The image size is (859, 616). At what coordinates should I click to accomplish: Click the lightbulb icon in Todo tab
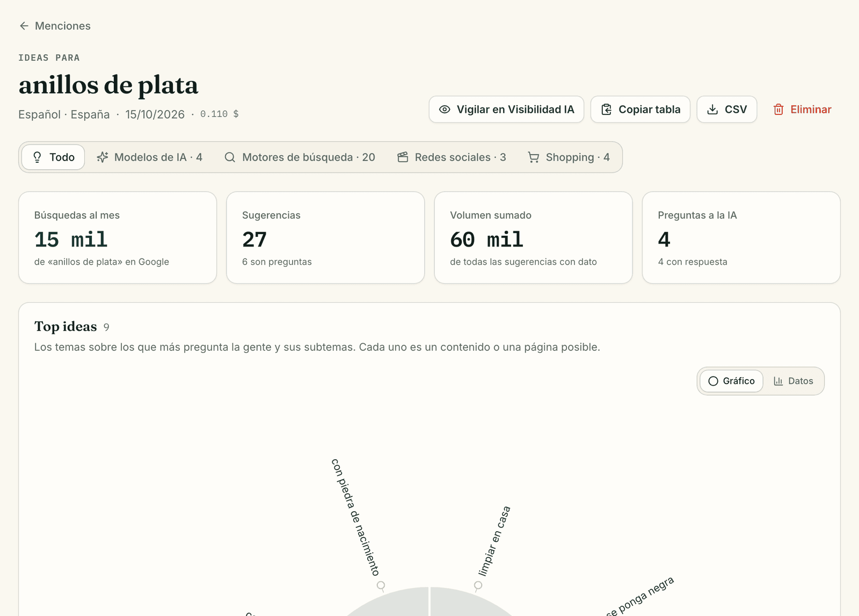click(37, 157)
